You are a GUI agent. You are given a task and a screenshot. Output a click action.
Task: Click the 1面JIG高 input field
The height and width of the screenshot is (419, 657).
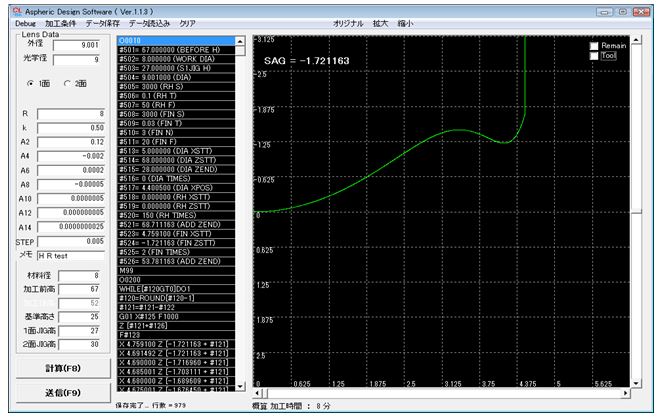click(x=79, y=331)
